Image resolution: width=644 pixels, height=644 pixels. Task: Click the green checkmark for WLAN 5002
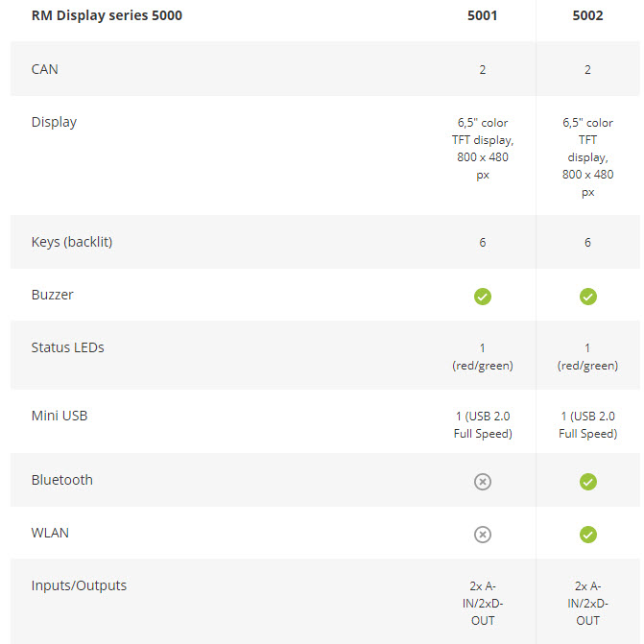tap(587, 535)
